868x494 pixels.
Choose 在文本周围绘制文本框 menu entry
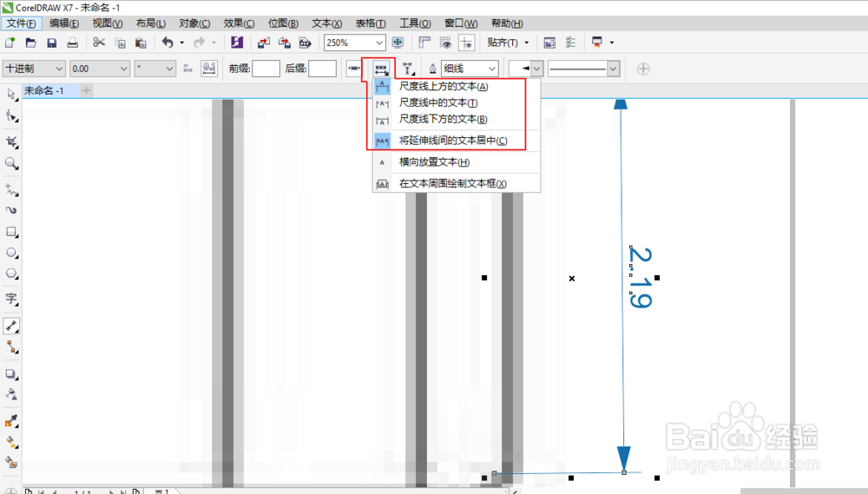point(457,184)
